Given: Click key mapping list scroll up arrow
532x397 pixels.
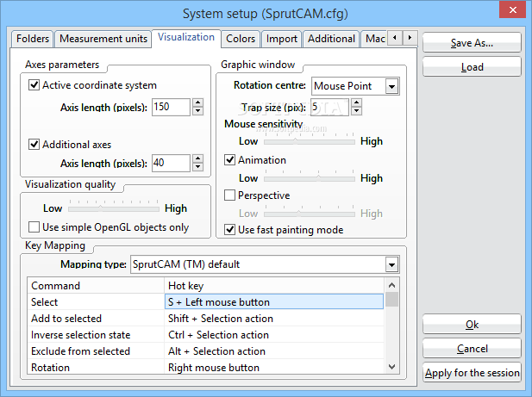Looking at the screenshot, I should click(x=391, y=285).
